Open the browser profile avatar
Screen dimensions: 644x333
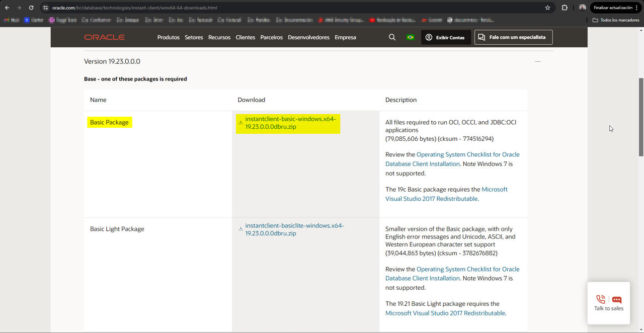click(582, 8)
